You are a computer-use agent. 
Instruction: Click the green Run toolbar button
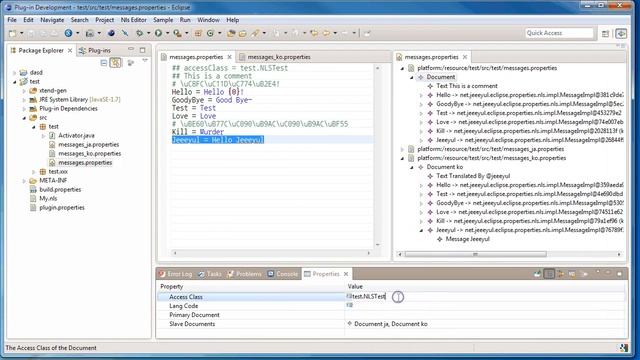158,33
